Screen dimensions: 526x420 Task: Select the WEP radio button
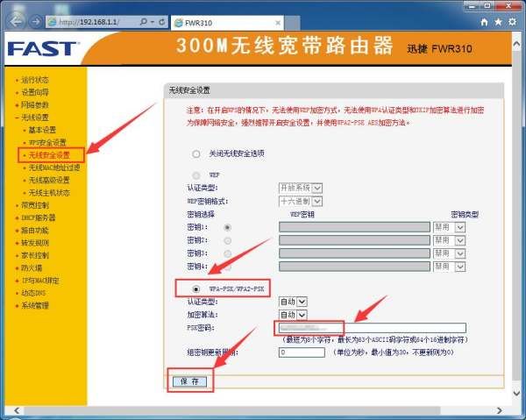tap(195, 175)
